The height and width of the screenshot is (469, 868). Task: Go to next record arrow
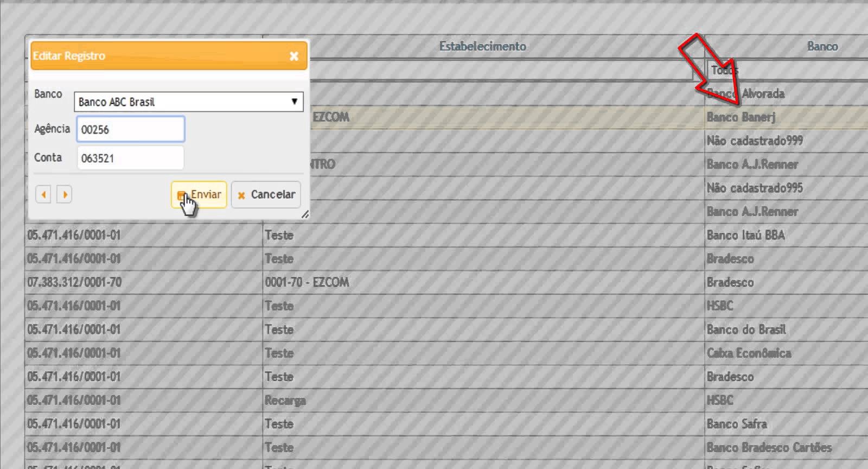[x=65, y=194]
